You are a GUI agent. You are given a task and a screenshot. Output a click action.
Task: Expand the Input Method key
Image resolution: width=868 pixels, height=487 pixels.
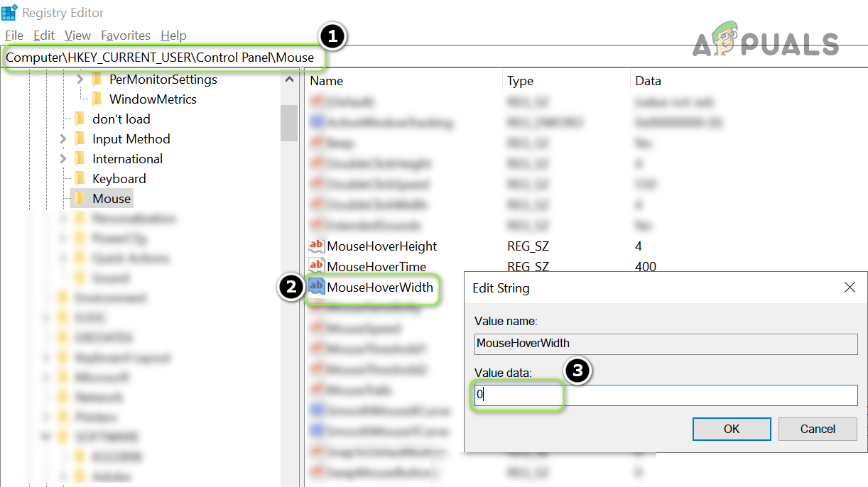pyautogui.click(x=63, y=139)
